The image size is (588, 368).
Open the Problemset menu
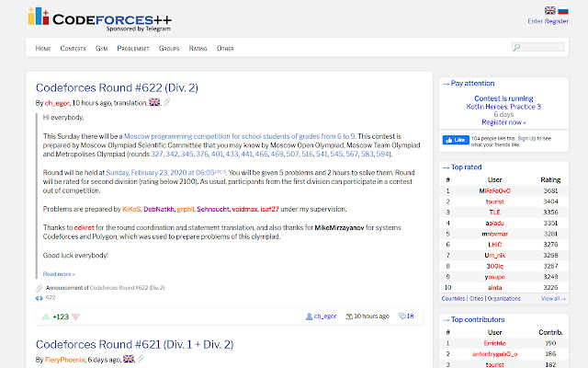click(x=133, y=49)
